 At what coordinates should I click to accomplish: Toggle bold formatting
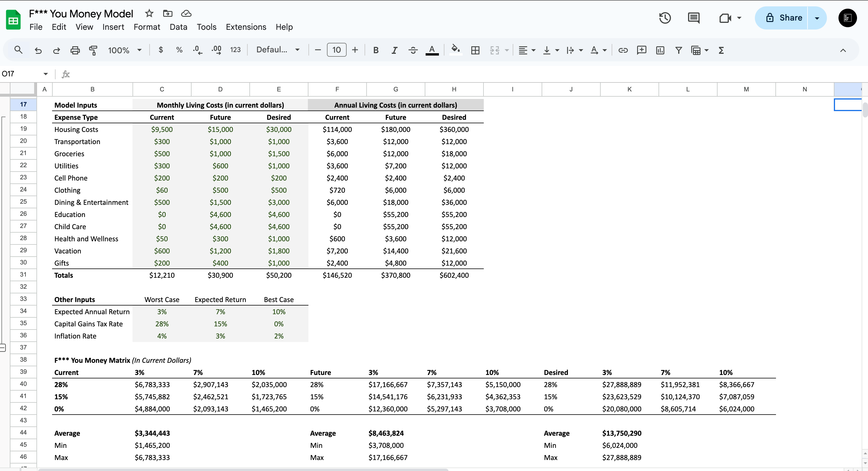[x=376, y=50]
